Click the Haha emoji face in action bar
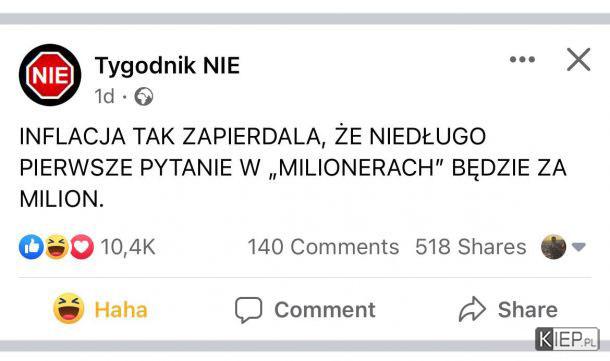 tap(68, 309)
